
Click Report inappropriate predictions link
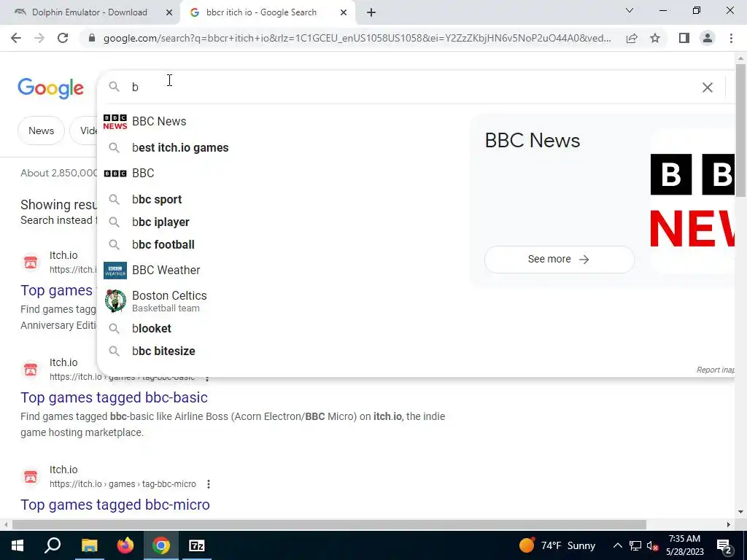point(715,370)
